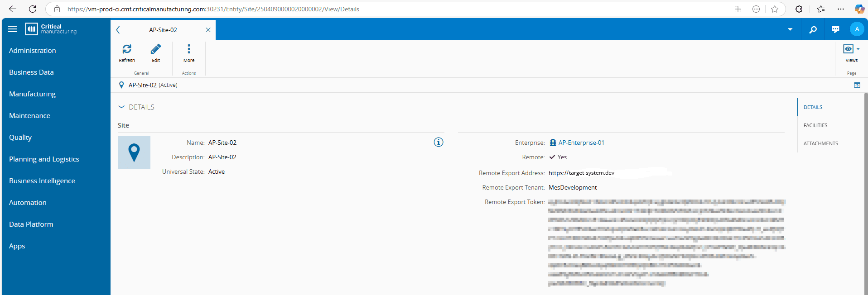
Task: Open the Business Data menu
Action: pos(31,72)
